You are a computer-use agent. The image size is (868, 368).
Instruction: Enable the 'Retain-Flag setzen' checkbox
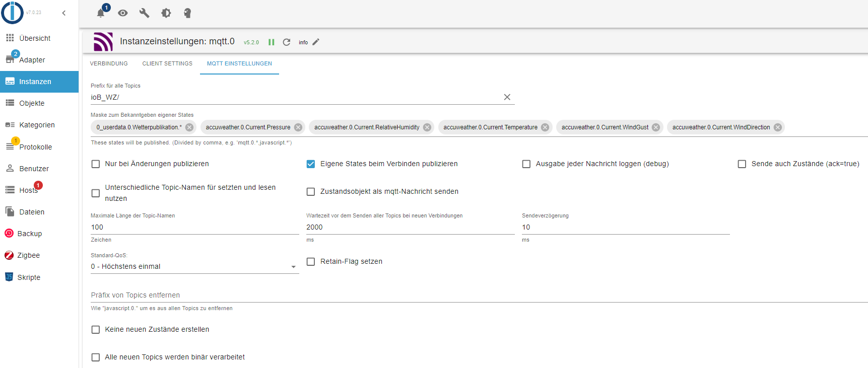(311, 262)
